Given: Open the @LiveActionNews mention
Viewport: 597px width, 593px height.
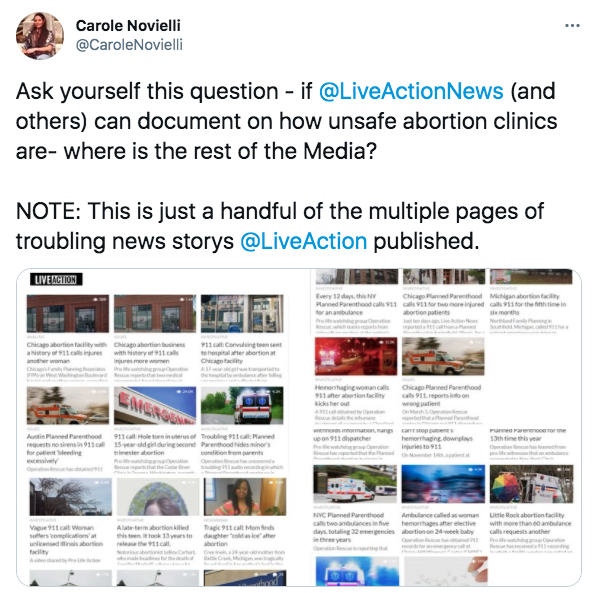Looking at the screenshot, I should coord(411,91).
